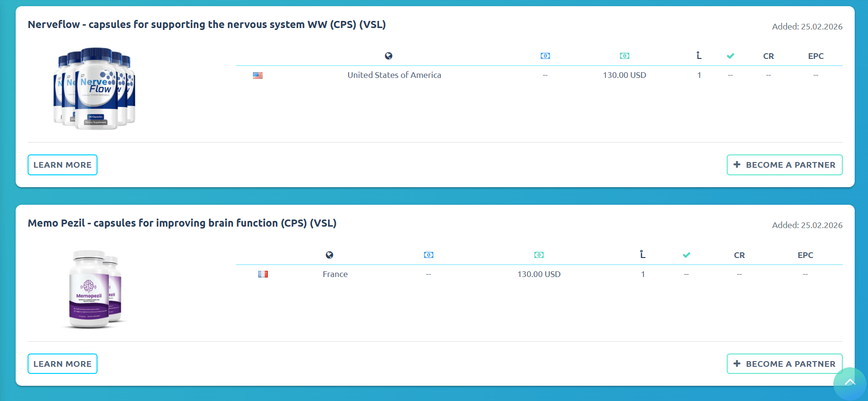Click the 130.00 USD payout in Nerveflow row
The height and width of the screenshot is (401, 868).
click(x=624, y=75)
